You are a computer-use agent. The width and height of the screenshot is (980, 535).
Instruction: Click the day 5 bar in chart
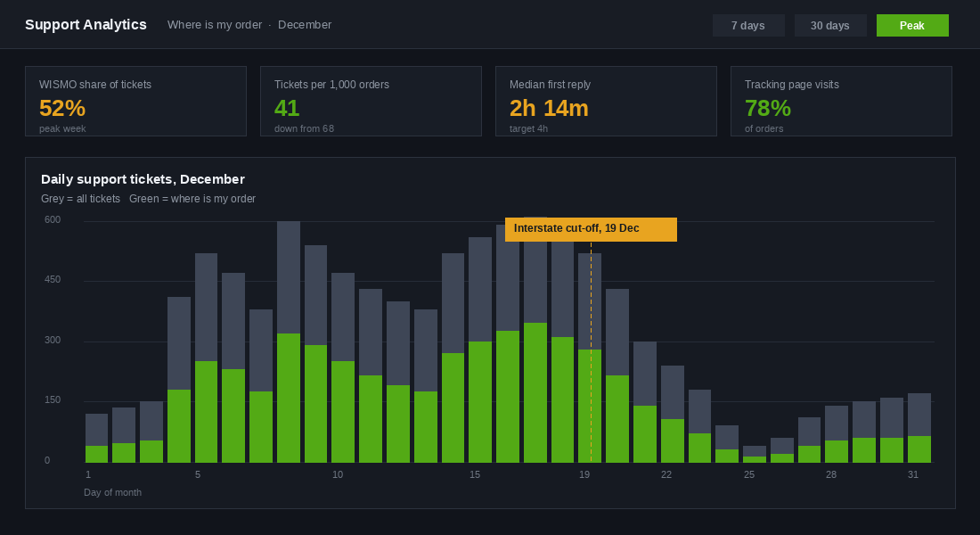click(207, 358)
